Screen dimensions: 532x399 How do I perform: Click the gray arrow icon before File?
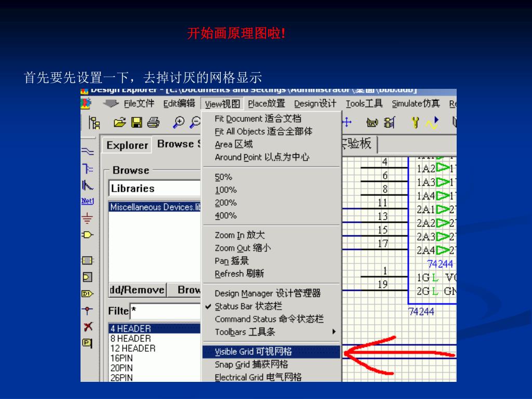(111, 103)
